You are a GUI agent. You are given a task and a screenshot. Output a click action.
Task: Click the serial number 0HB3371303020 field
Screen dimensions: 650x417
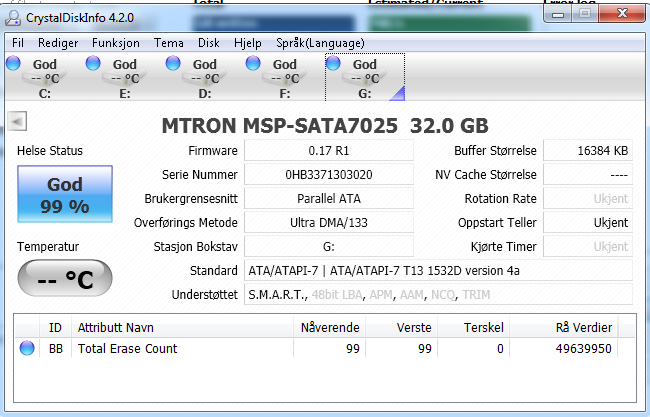pyautogui.click(x=329, y=175)
